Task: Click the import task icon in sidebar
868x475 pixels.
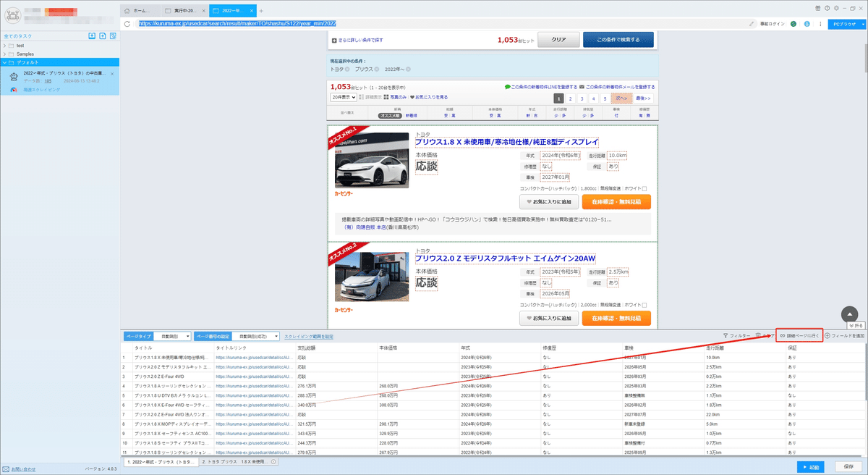Action: (92, 35)
